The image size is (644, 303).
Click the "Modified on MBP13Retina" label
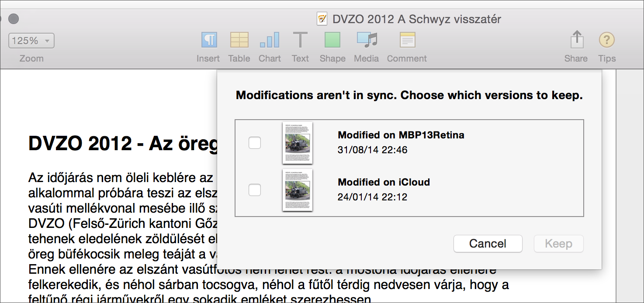tap(401, 135)
